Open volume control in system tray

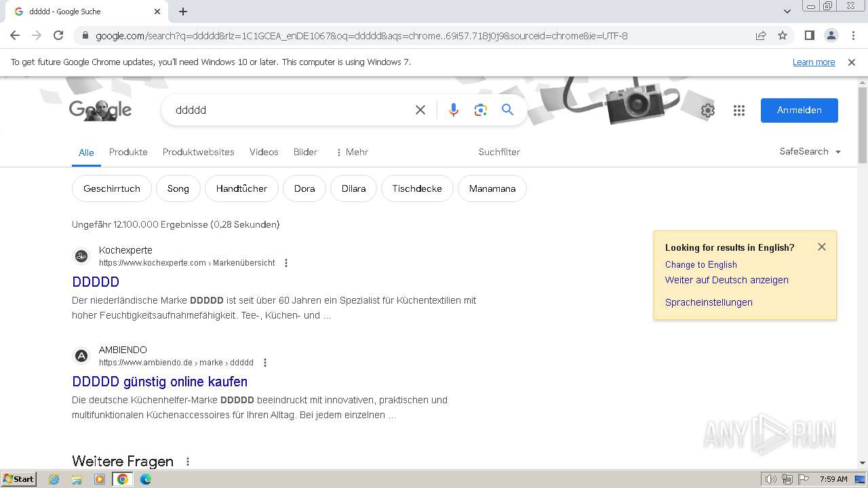pos(771,479)
